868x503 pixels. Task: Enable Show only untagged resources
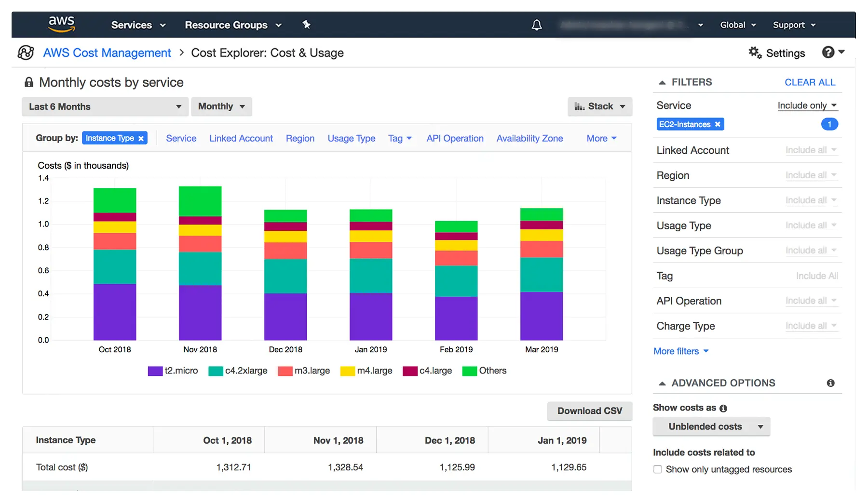pos(657,469)
